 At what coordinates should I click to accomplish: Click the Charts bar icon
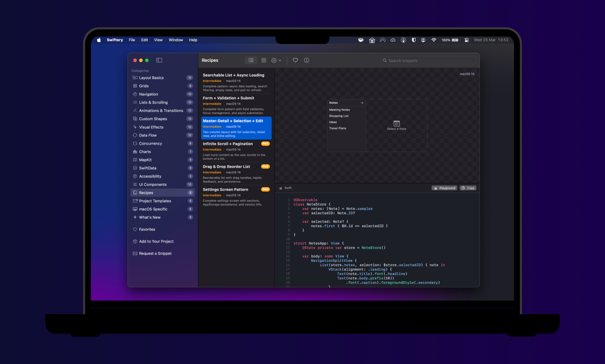[x=135, y=152]
